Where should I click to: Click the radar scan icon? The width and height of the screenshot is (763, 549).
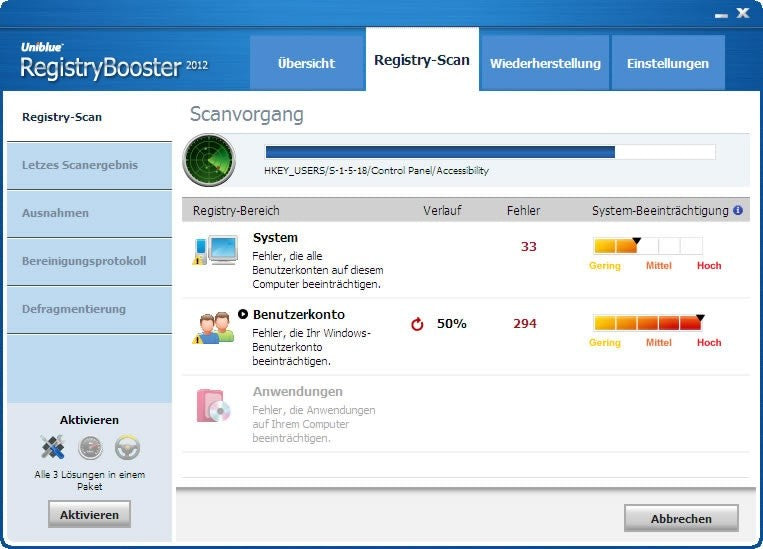pos(209,160)
